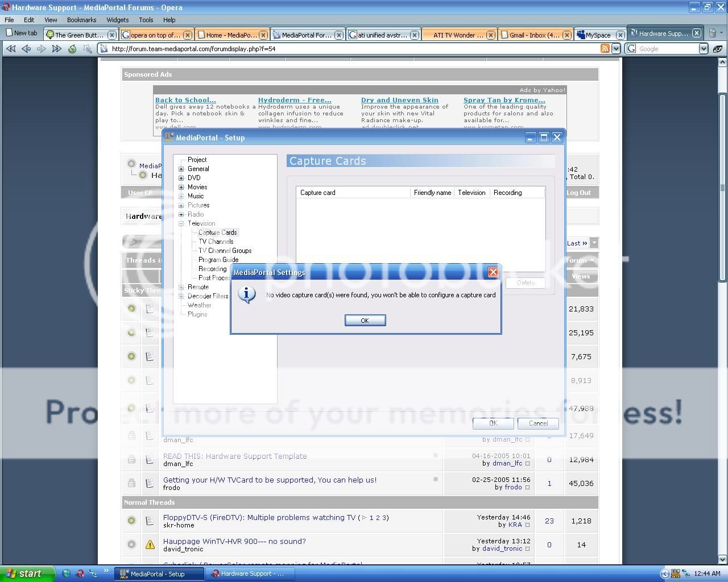The image size is (728, 582).
Task: Expand the General tree node
Action: [x=181, y=169]
